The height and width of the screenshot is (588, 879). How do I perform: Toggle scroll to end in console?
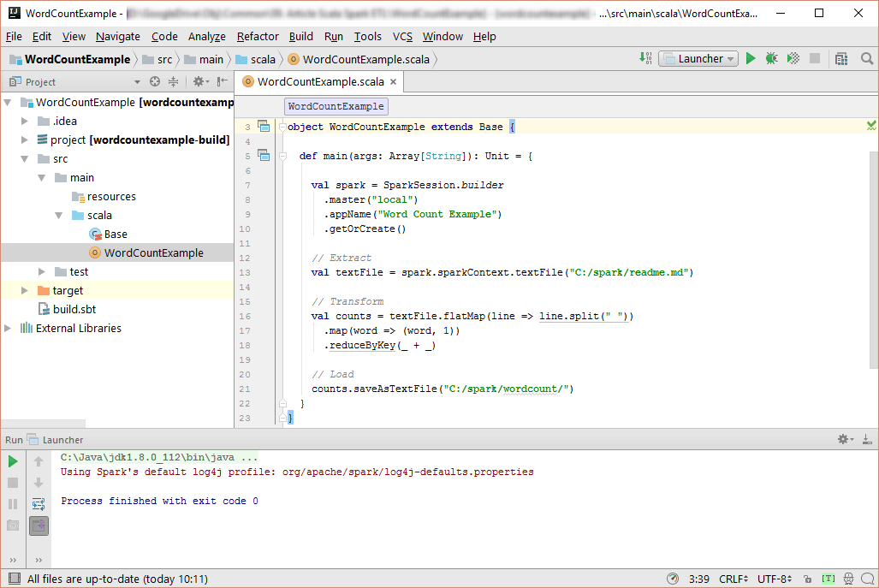pyautogui.click(x=39, y=526)
